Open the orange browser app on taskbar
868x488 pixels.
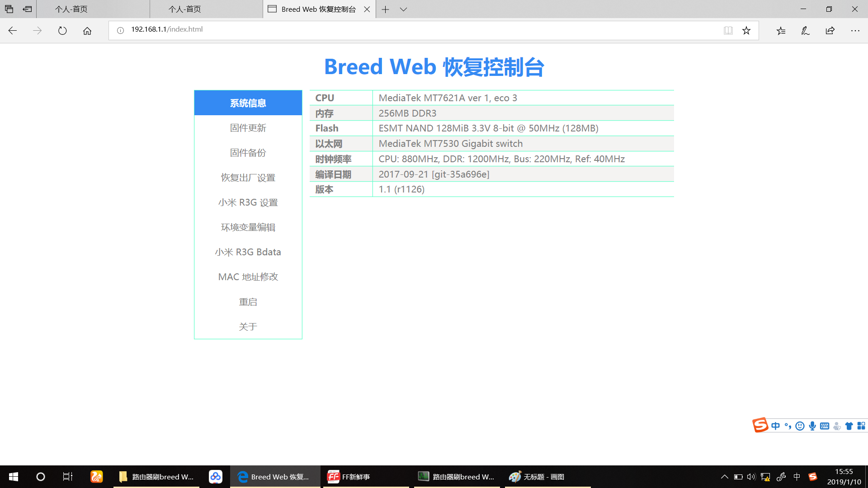click(x=96, y=477)
